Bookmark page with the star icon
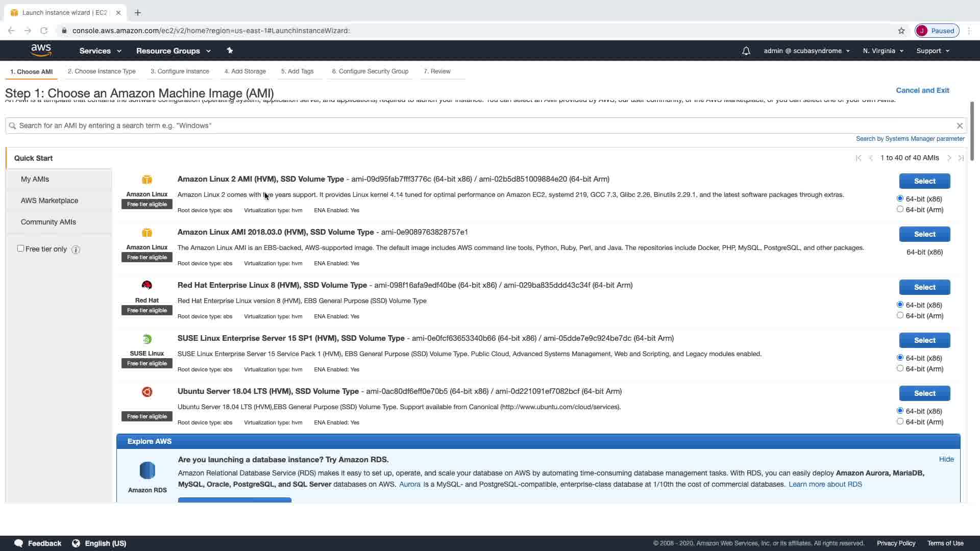Screen dimensions: 980x551 [x=901, y=31]
